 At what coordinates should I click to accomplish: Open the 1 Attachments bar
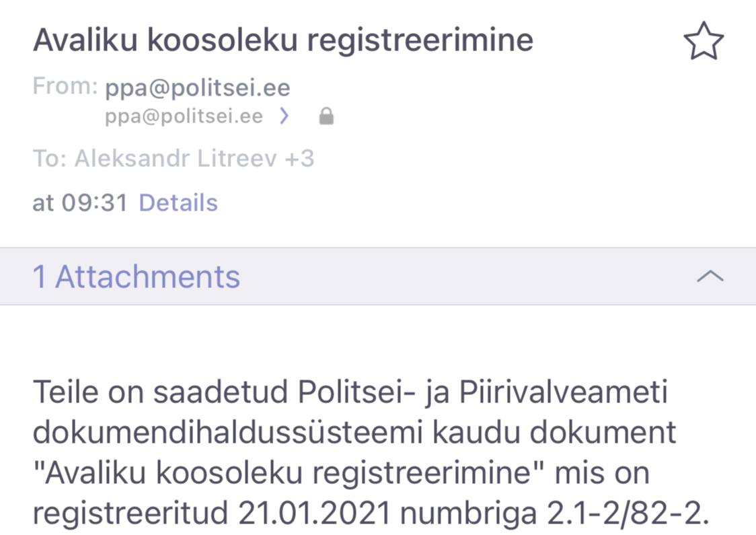coord(378,277)
